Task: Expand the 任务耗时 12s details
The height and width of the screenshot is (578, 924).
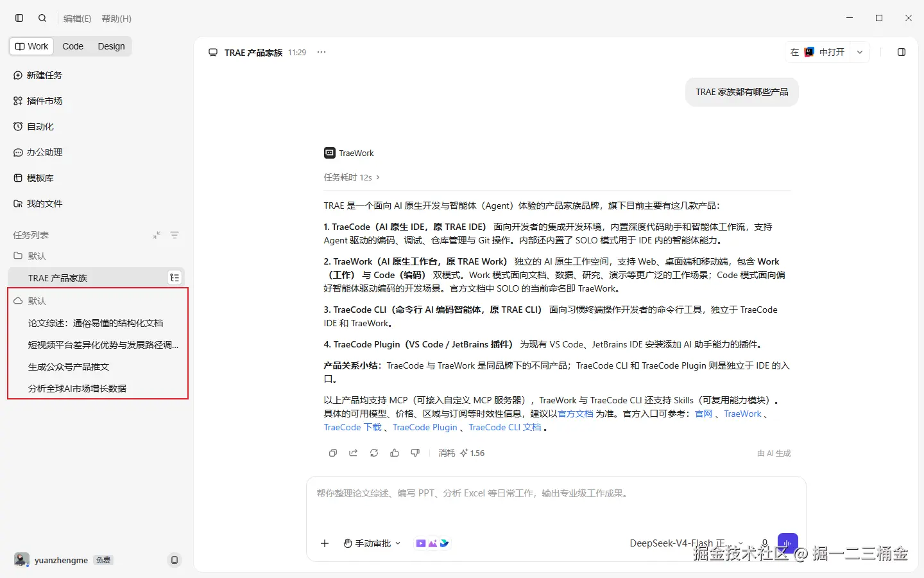Action: click(352, 177)
